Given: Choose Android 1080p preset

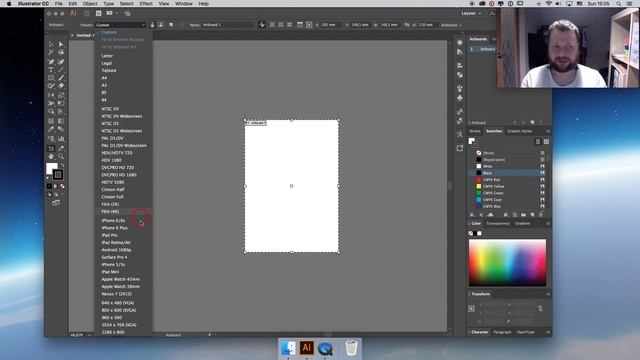Looking at the screenshot, I should point(116,250).
